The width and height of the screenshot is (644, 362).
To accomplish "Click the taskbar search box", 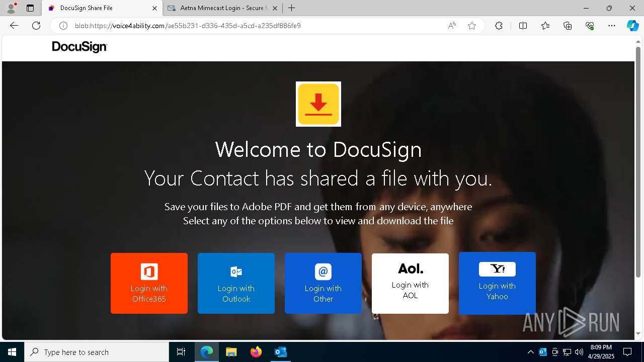I will click(97, 352).
